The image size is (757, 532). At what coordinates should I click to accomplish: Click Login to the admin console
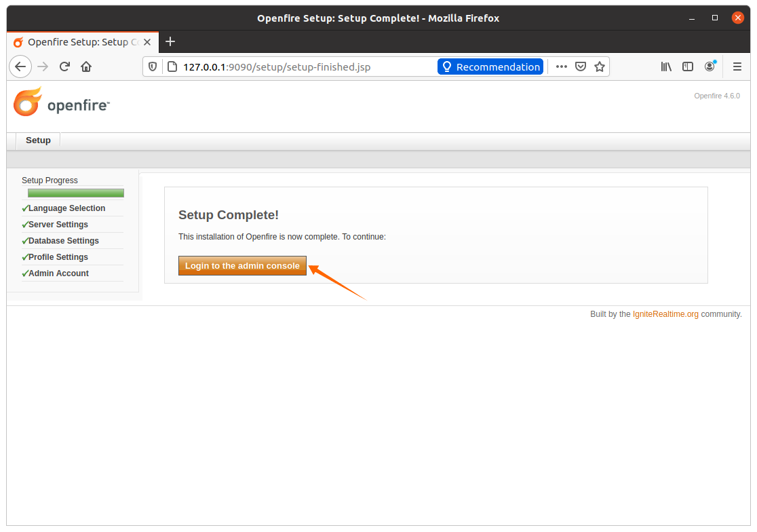(x=242, y=265)
